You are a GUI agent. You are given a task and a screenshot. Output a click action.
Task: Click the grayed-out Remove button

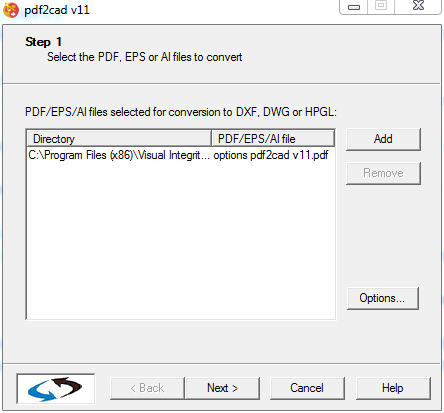pyautogui.click(x=383, y=173)
